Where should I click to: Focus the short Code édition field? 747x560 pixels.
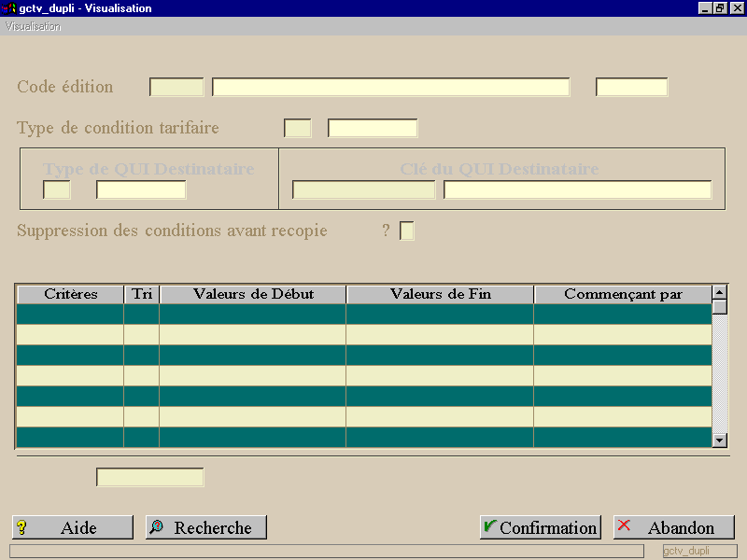click(x=176, y=87)
